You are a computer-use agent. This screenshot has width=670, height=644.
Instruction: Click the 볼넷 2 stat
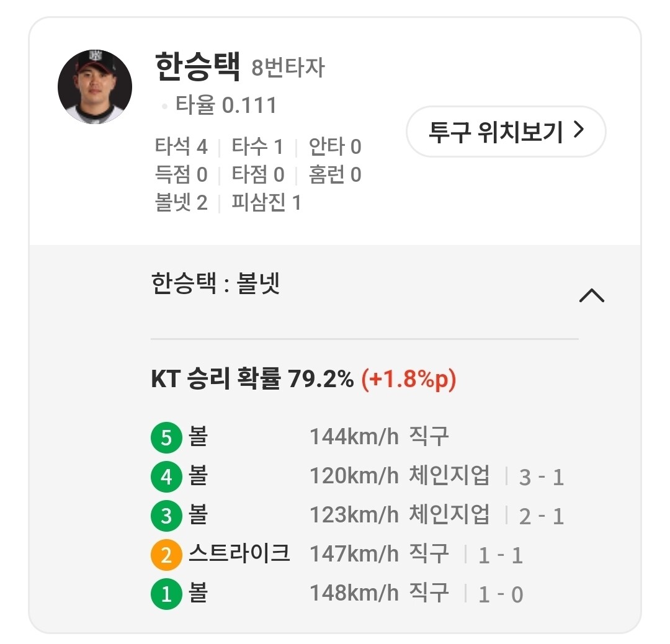181,202
